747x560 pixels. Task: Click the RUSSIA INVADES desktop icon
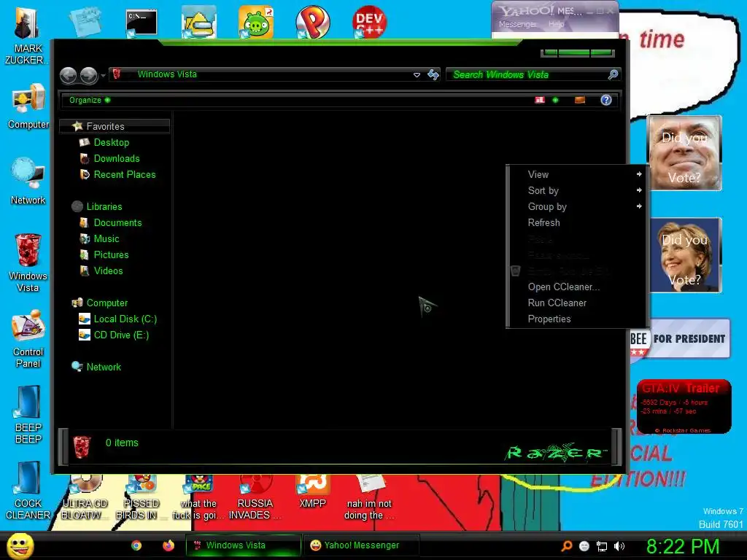coord(255,497)
